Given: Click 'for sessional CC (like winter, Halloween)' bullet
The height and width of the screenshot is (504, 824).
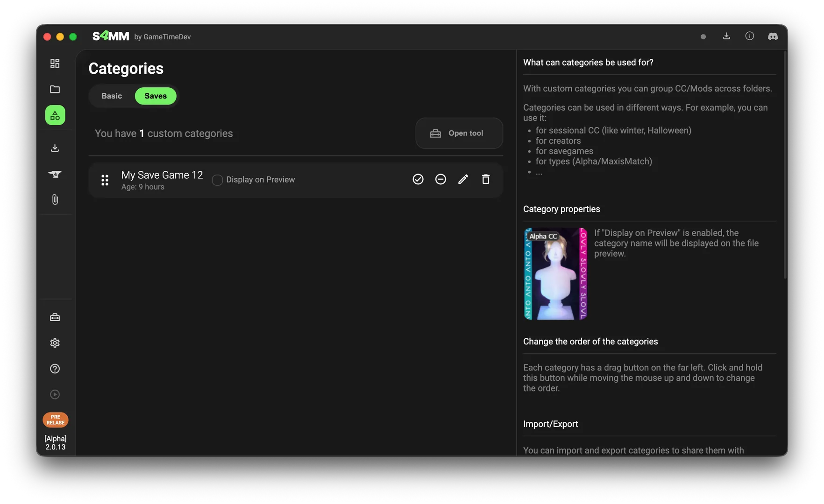Looking at the screenshot, I should (x=613, y=131).
